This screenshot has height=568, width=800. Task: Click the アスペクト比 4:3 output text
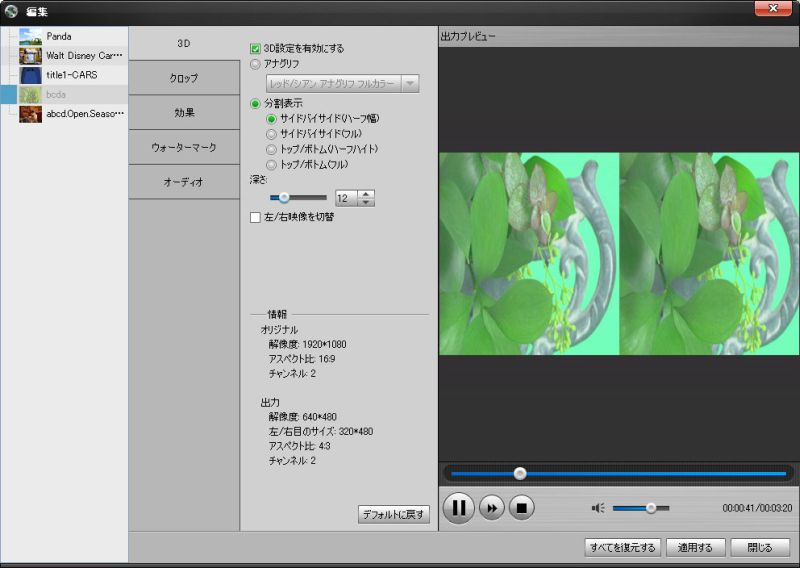pos(299,446)
